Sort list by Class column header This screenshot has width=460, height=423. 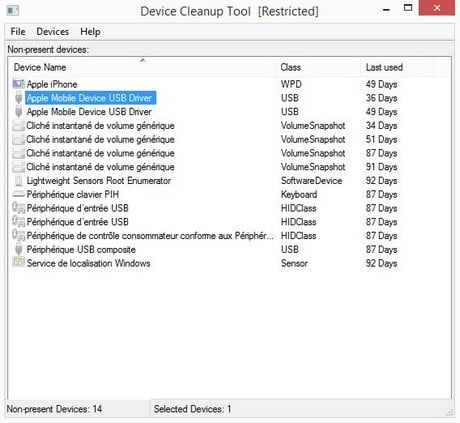pyautogui.click(x=318, y=67)
